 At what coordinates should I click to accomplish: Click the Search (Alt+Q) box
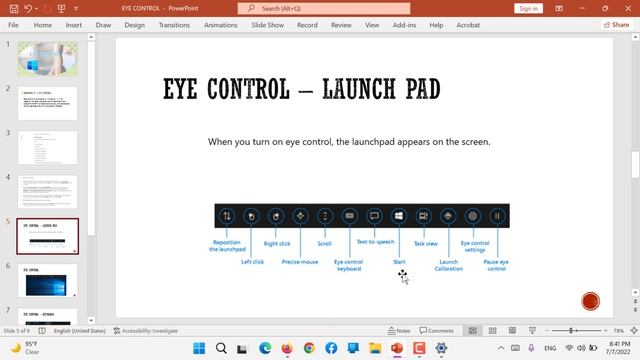pyautogui.click(x=324, y=8)
